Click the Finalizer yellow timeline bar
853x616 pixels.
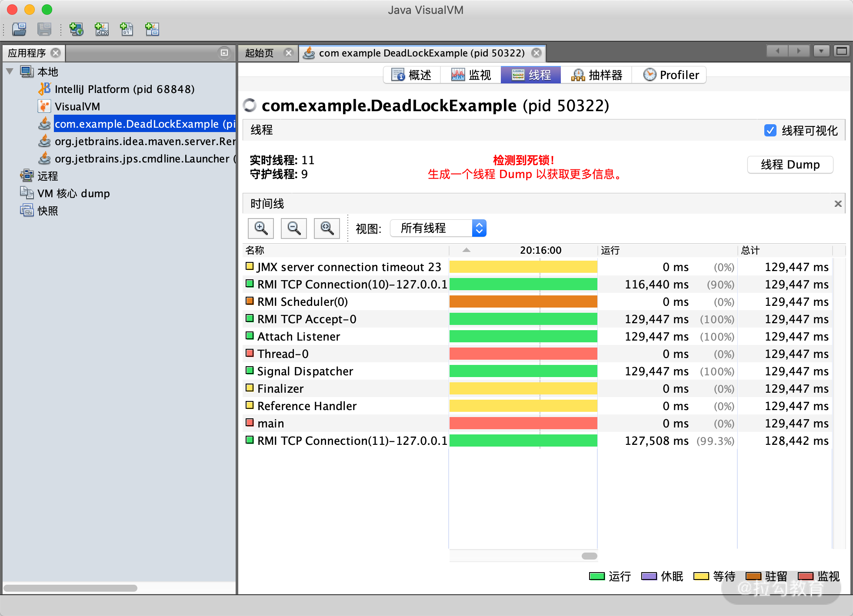(523, 388)
